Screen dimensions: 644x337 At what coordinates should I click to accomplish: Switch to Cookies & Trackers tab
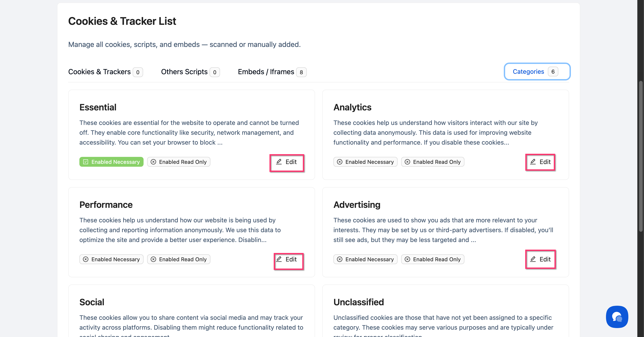pyautogui.click(x=100, y=72)
